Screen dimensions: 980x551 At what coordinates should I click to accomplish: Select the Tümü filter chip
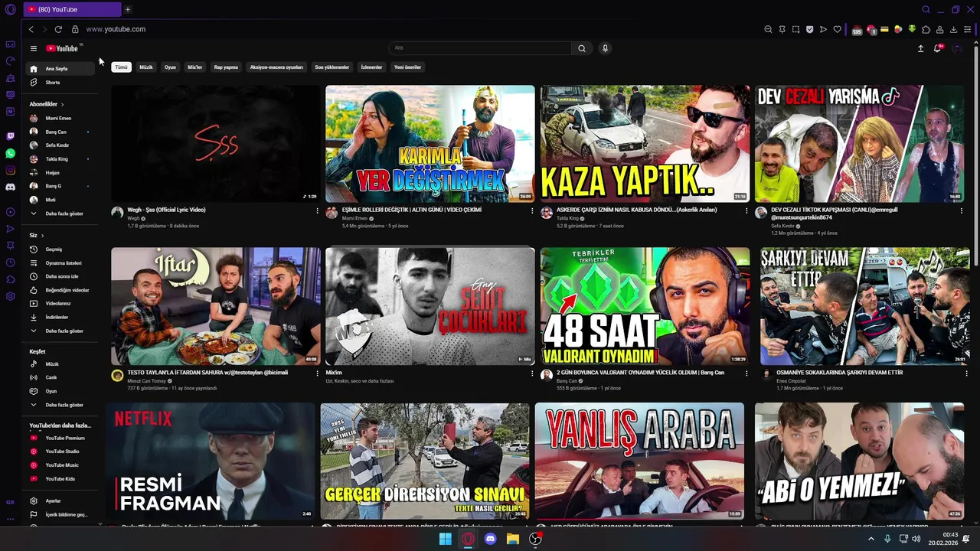[x=121, y=67]
